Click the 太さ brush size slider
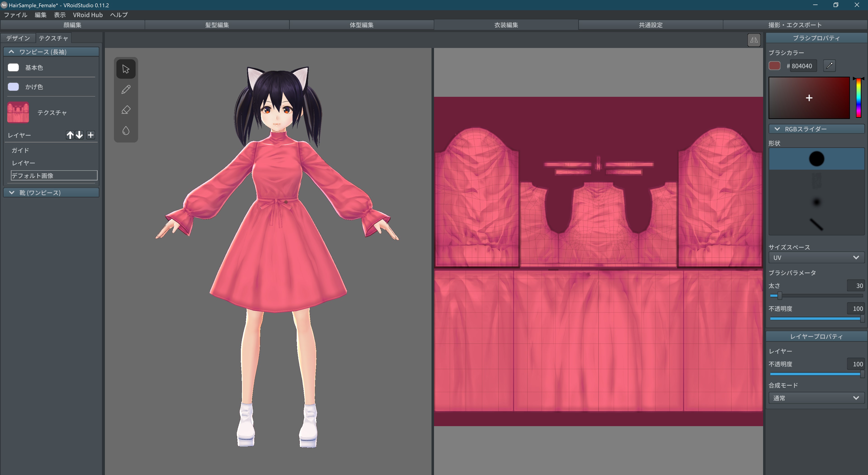Screen dimensions: 868x475 click(x=816, y=296)
